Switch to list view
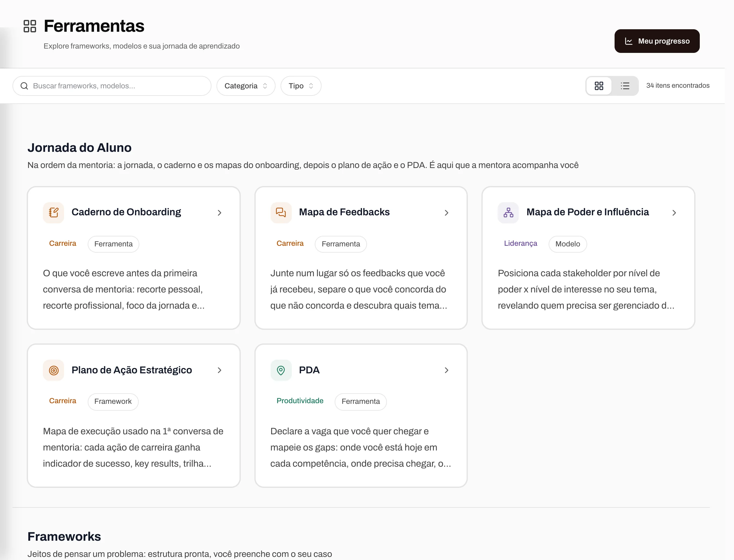734x560 pixels. [625, 86]
